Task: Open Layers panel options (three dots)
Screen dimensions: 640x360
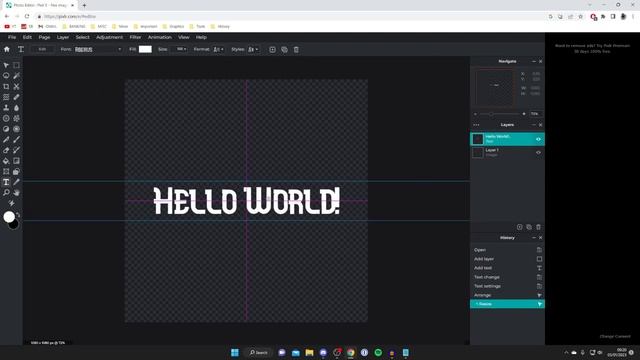Action: click(x=476, y=125)
